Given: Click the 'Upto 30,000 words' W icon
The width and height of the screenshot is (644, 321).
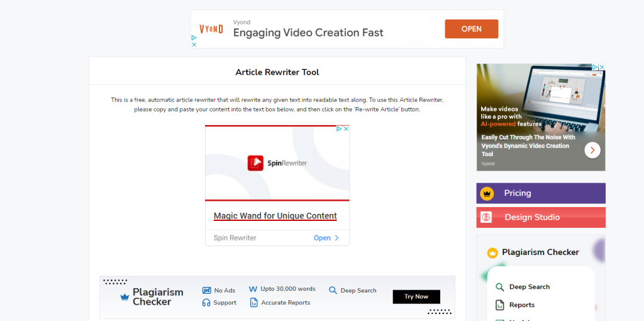Looking at the screenshot, I should 253,289.
